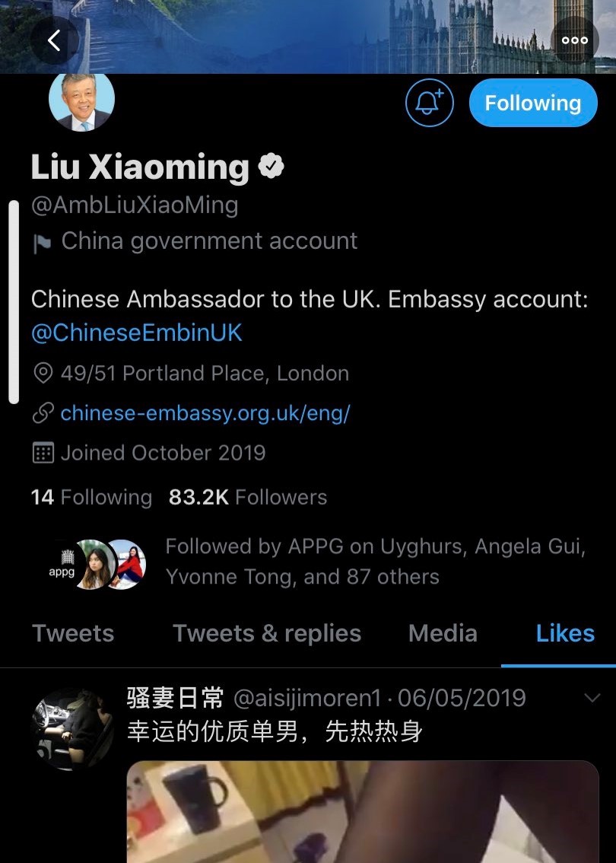Viewport: 616px width, 863px height.
Task: Open the chinese-embassy.org.uk/eng/ link
Action: tap(205, 412)
